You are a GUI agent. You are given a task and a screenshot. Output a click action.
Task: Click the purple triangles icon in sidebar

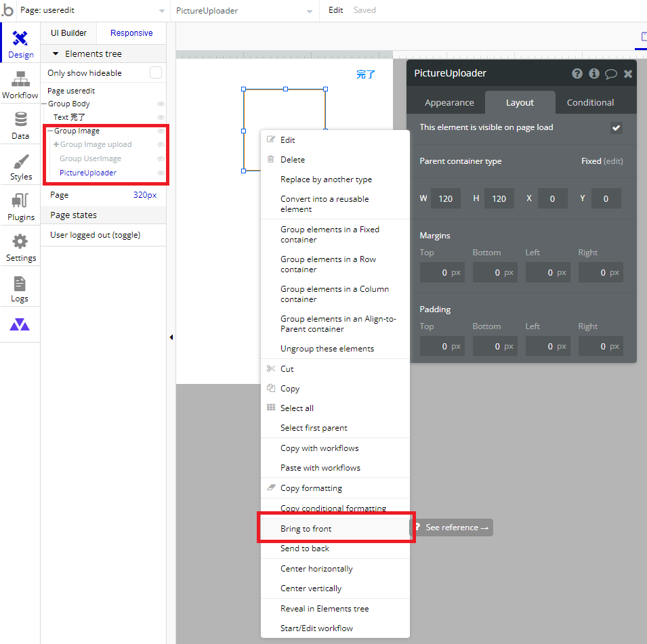click(20, 324)
